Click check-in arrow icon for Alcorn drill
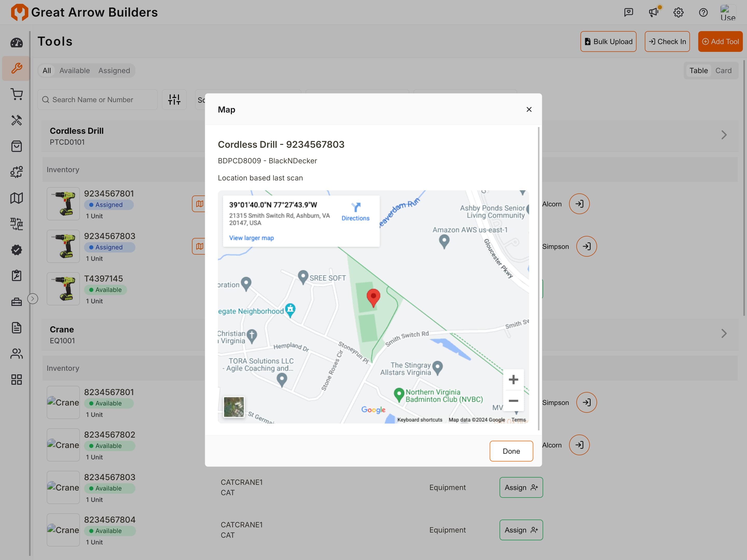Screen dimensions: 747x560 tap(579, 204)
